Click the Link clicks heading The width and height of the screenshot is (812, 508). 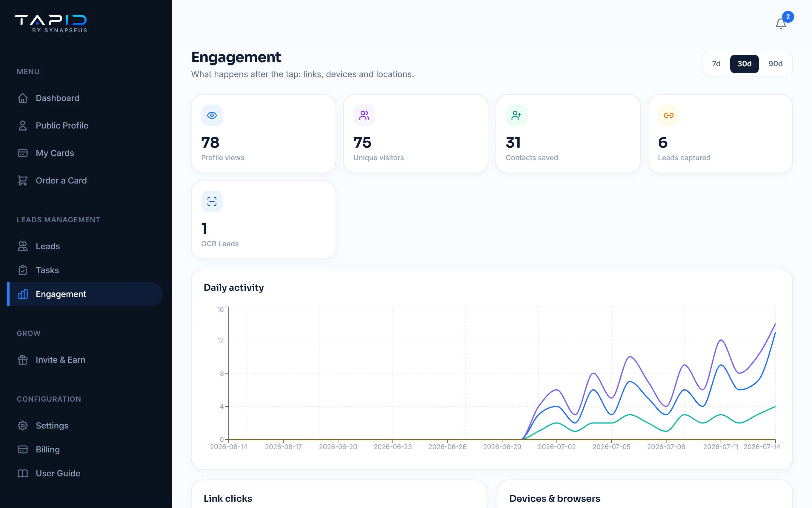(228, 499)
